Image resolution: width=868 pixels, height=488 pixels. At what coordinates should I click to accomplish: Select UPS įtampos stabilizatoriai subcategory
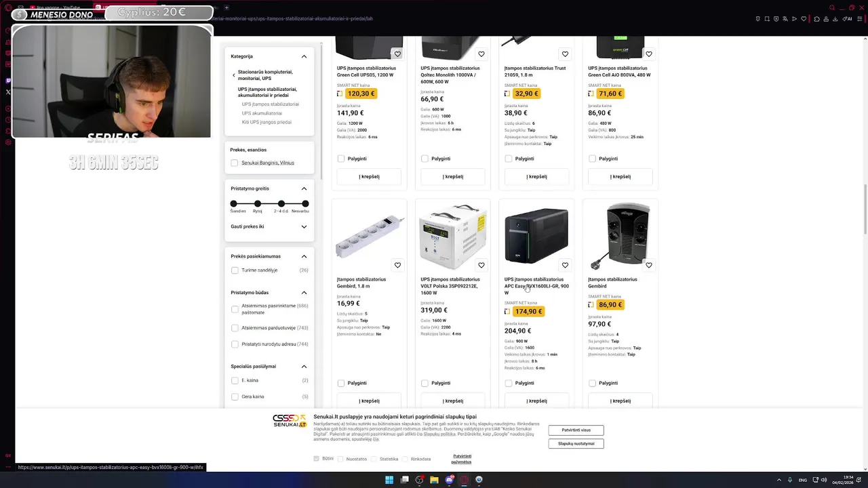pos(270,104)
